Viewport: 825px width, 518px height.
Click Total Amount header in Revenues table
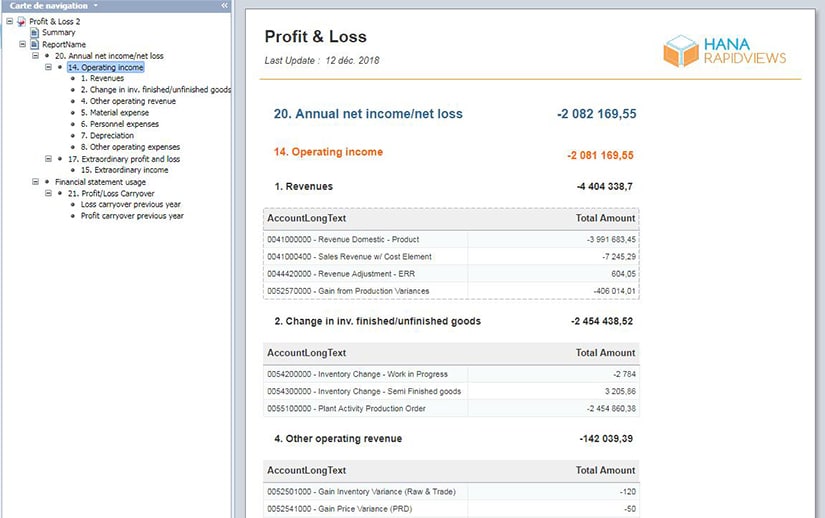[x=605, y=218]
